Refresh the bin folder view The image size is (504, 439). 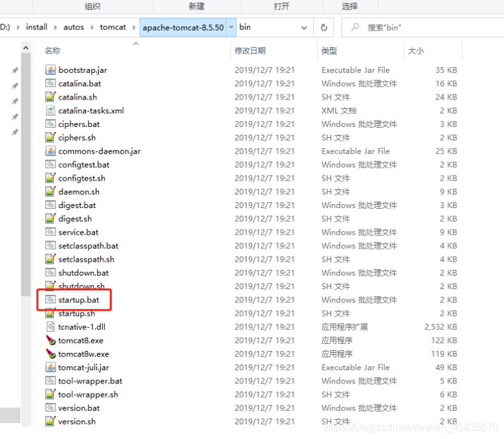click(x=324, y=27)
